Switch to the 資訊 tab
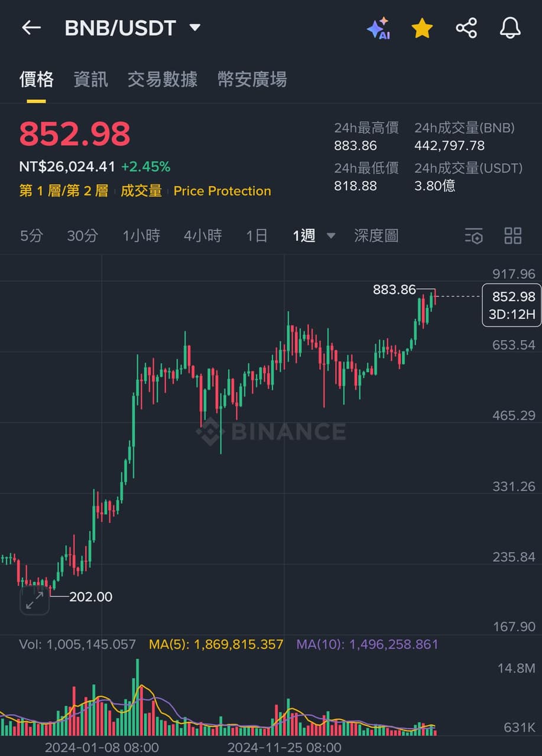The image size is (542, 756). (90, 79)
